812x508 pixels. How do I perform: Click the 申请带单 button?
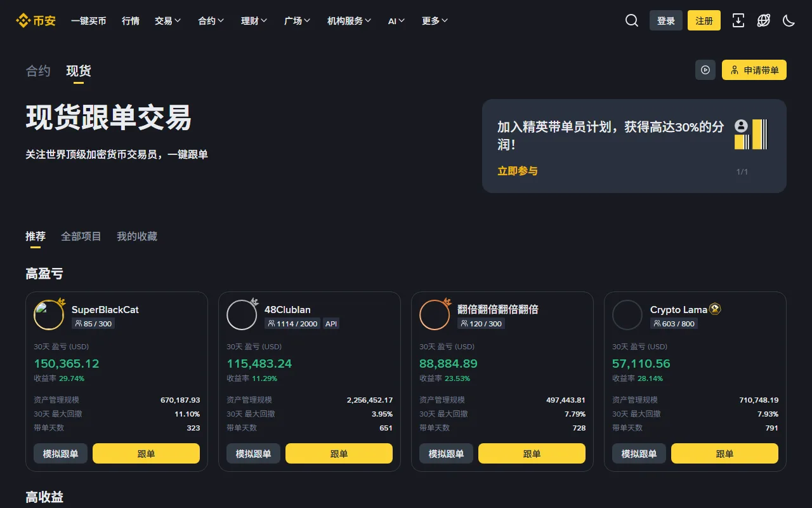click(x=754, y=70)
